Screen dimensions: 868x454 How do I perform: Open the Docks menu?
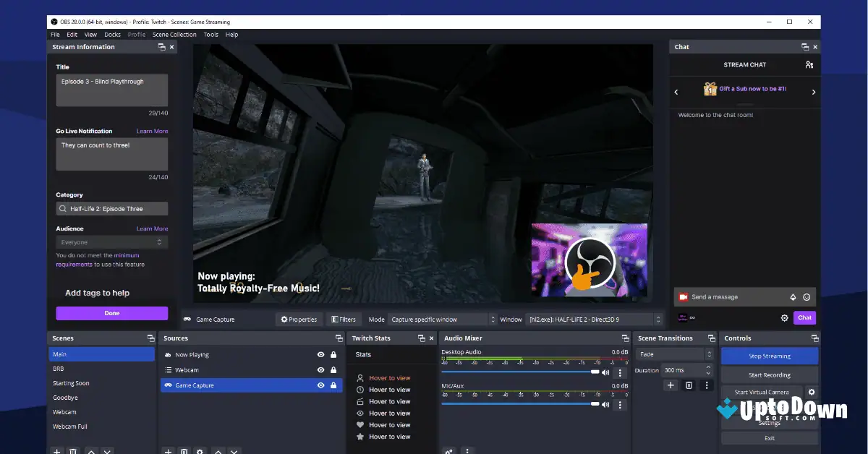click(x=112, y=34)
